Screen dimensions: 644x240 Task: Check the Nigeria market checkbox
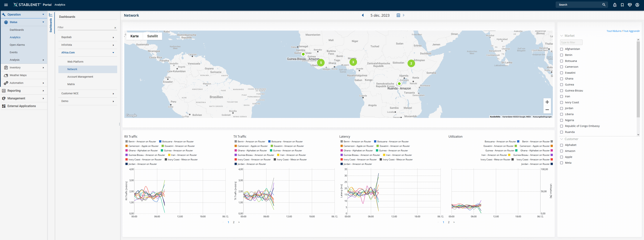click(x=561, y=120)
